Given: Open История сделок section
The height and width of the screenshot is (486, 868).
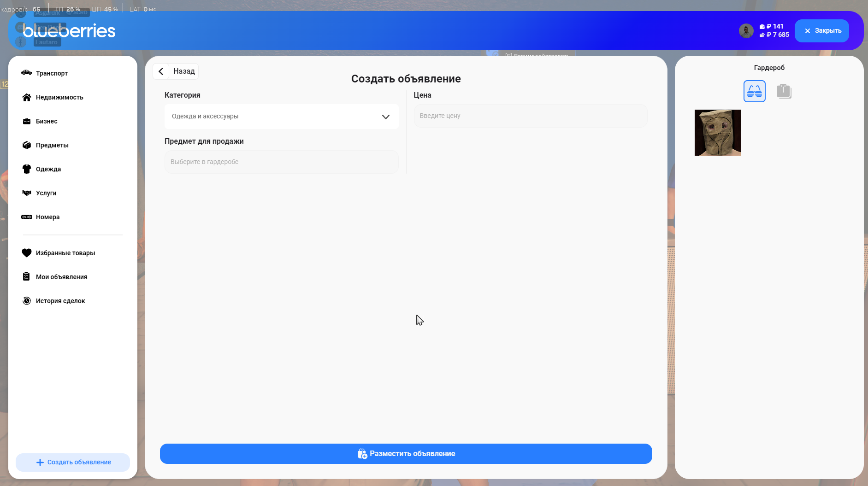Looking at the screenshot, I should 60,301.
